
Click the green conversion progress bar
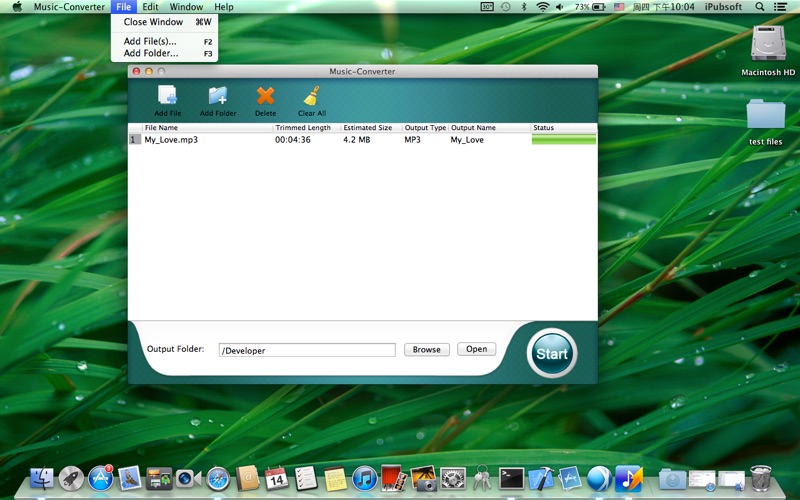tap(564, 139)
